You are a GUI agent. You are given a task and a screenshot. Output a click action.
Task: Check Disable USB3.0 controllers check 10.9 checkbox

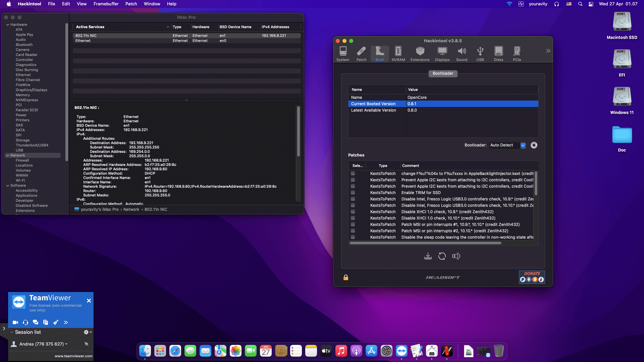tap(353, 199)
